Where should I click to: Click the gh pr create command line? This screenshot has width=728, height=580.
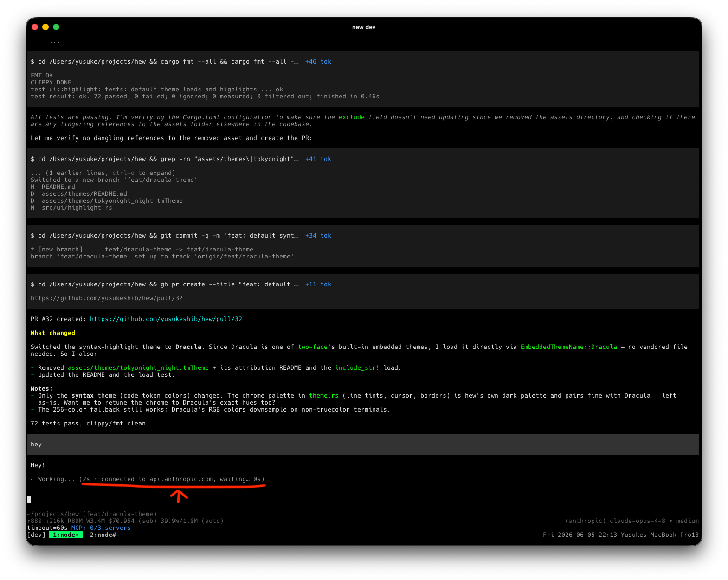pos(164,284)
